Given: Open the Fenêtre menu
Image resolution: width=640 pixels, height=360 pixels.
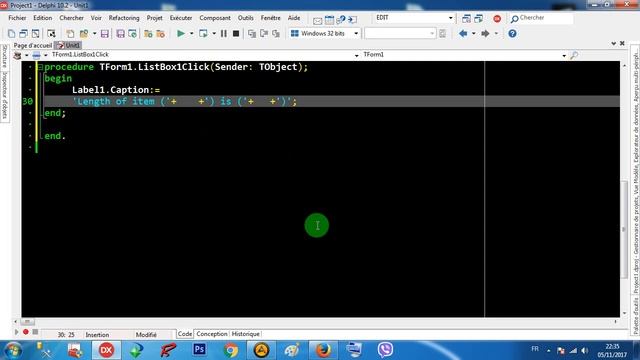Looking at the screenshot, I should pos(270,18).
